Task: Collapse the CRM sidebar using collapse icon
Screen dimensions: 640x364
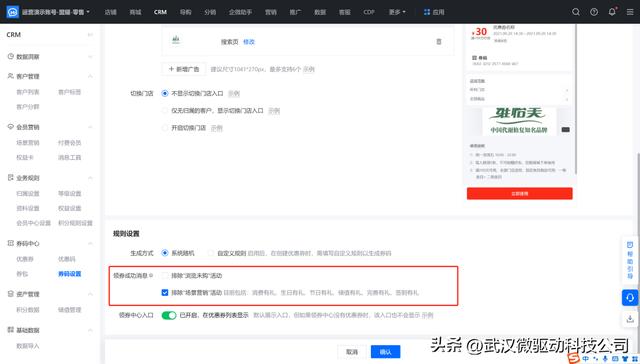Action: tap(90, 35)
